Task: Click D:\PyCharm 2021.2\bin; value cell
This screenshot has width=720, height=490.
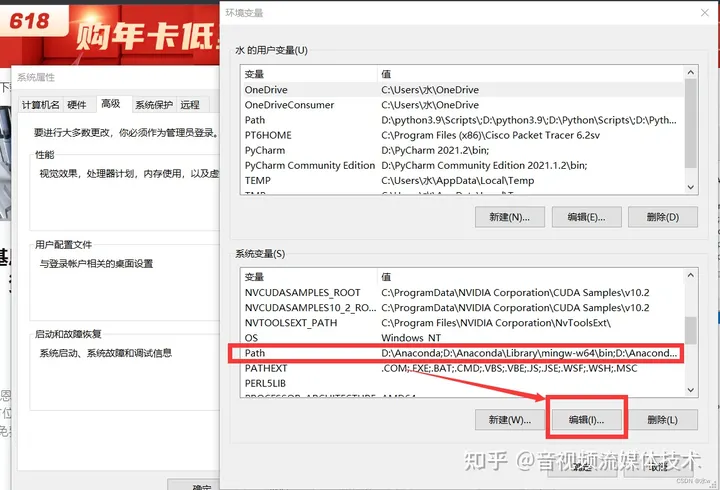Action: coord(435,150)
